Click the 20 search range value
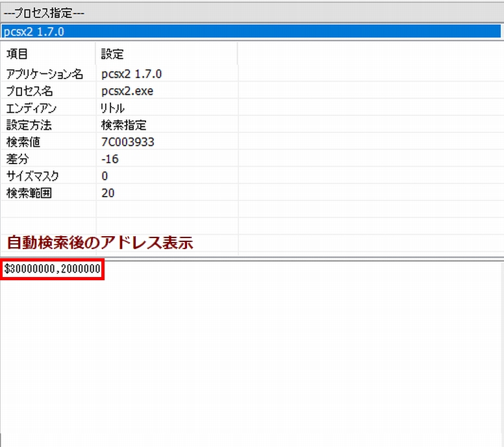 tap(108, 193)
